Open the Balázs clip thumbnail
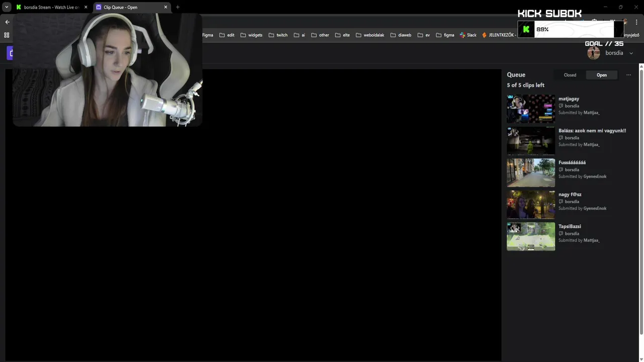Screen dimensions: 644x362 531,141
